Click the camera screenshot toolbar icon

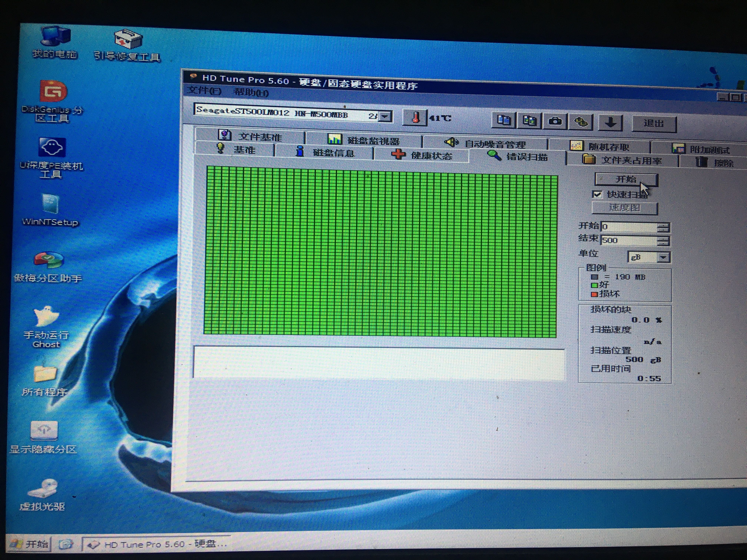555,121
